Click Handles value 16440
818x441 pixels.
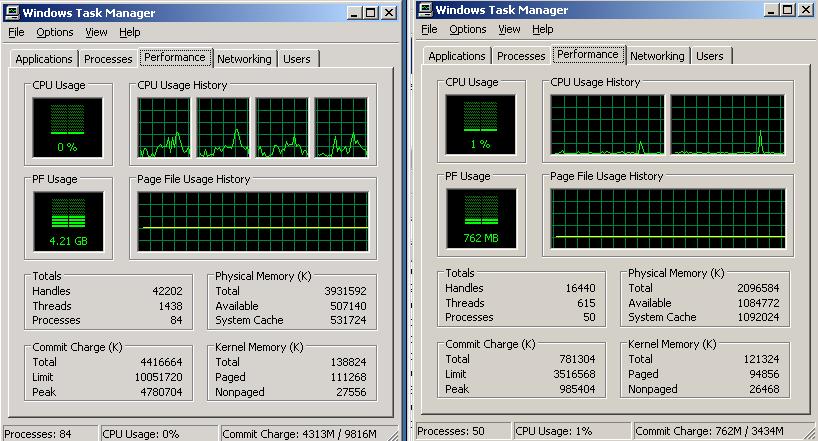(x=580, y=288)
